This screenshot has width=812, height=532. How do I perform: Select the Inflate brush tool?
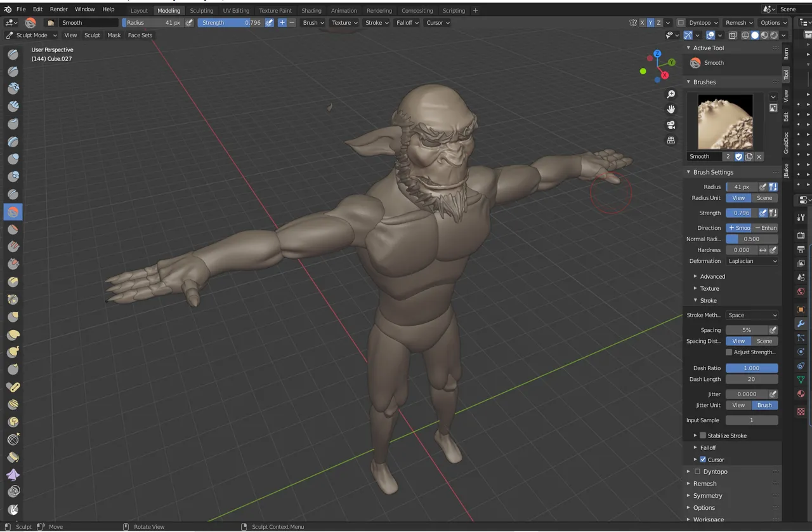pyautogui.click(x=13, y=159)
